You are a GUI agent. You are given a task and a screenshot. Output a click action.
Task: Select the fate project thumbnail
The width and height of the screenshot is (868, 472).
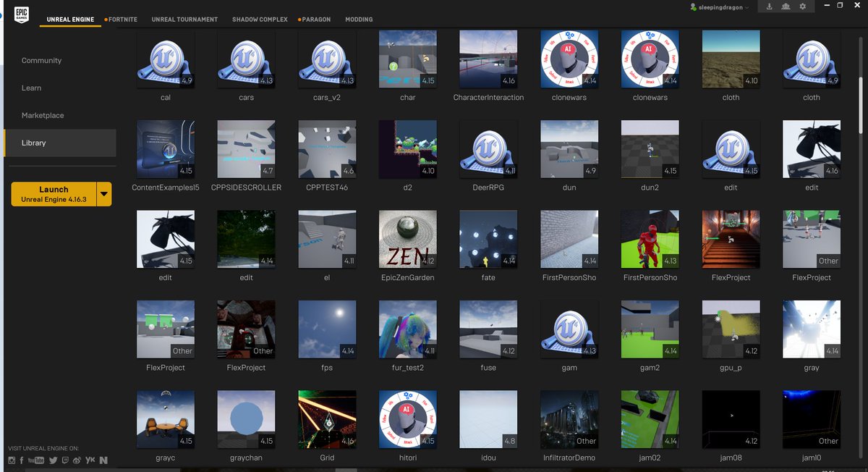tap(488, 240)
